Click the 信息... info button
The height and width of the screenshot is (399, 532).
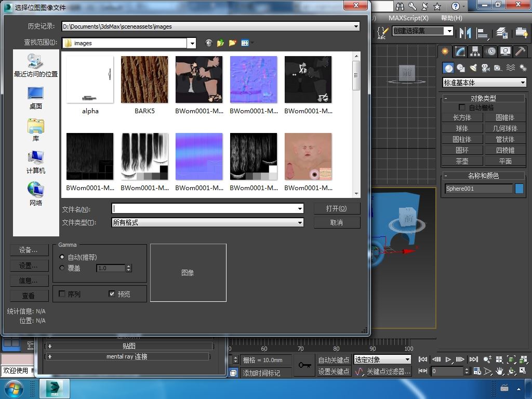coord(29,281)
